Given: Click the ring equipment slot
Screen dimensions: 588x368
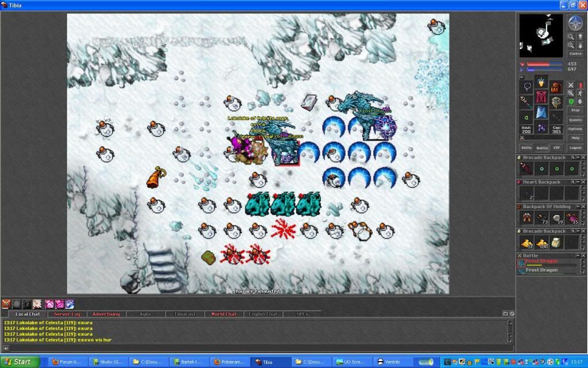Looking at the screenshot, I should (527, 117).
